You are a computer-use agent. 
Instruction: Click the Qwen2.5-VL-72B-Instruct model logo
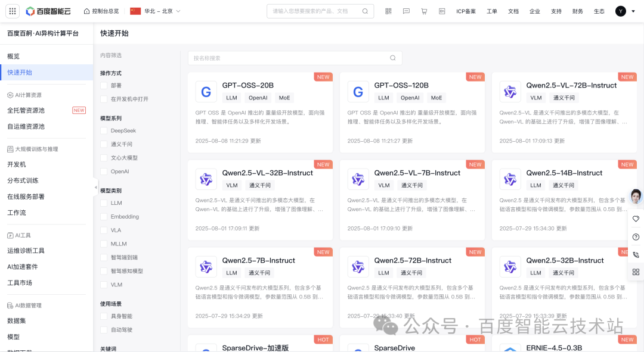pyautogui.click(x=510, y=92)
